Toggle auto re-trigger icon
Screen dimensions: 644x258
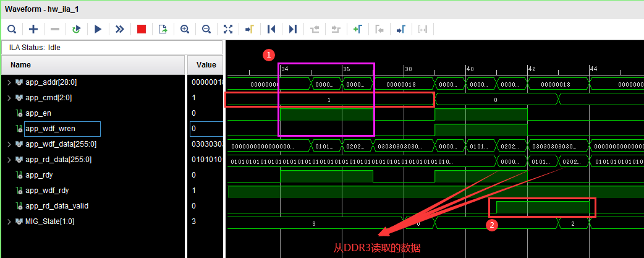(x=77, y=29)
